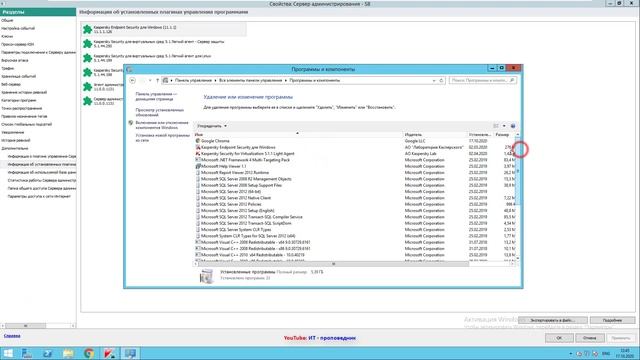
Task: Open the Help link at bottom left
Action: pos(12,336)
